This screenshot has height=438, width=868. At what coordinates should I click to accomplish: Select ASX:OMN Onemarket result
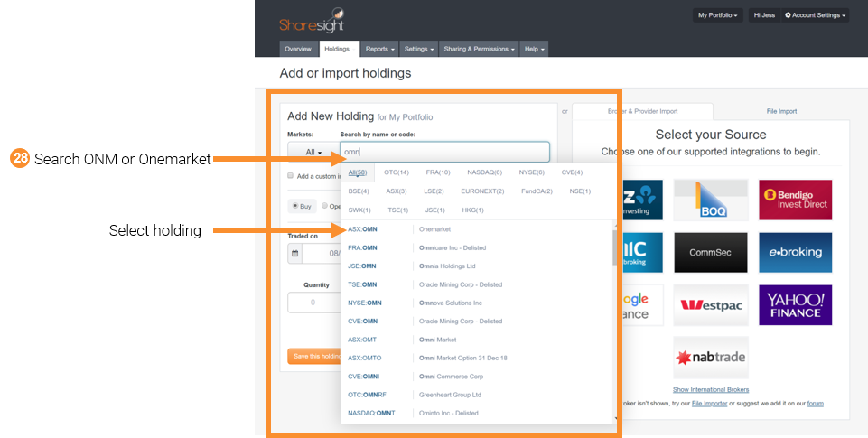pyautogui.click(x=477, y=229)
